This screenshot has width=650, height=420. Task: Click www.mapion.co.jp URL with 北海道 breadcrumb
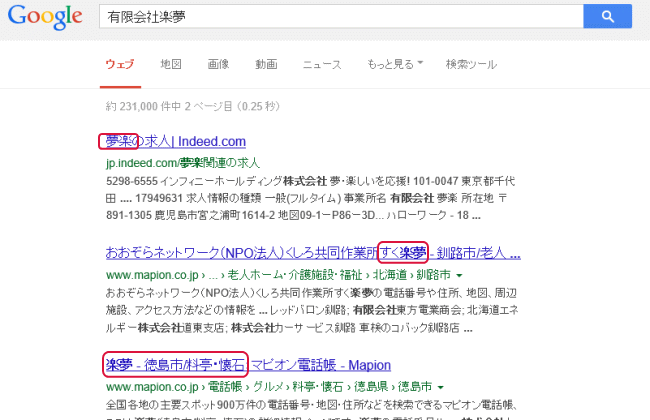click(x=278, y=275)
